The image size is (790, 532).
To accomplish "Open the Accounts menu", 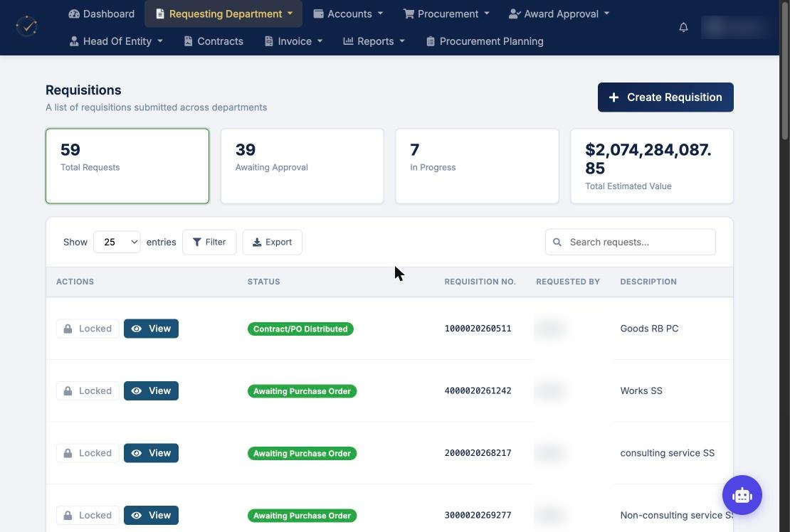I will coord(348,14).
